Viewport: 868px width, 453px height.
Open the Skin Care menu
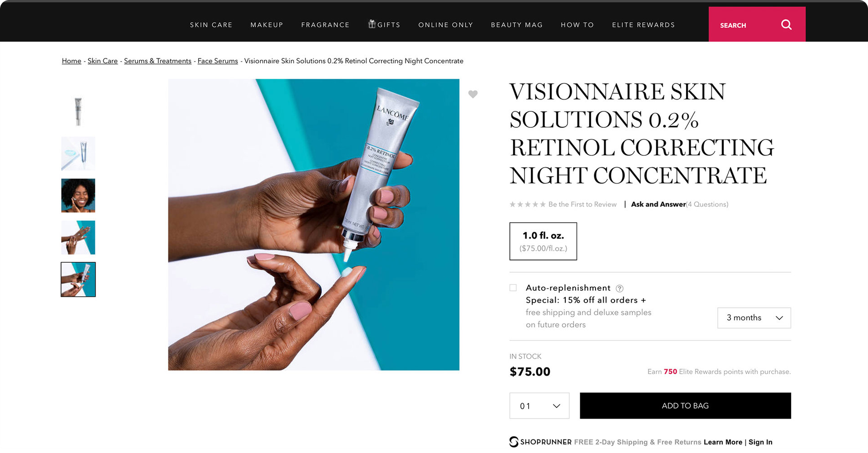(x=211, y=25)
